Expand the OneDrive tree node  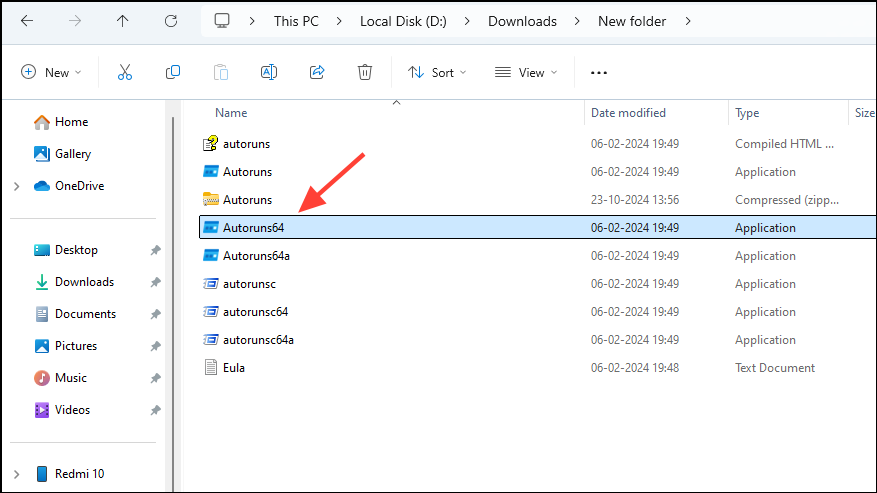click(x=17, y=186)
